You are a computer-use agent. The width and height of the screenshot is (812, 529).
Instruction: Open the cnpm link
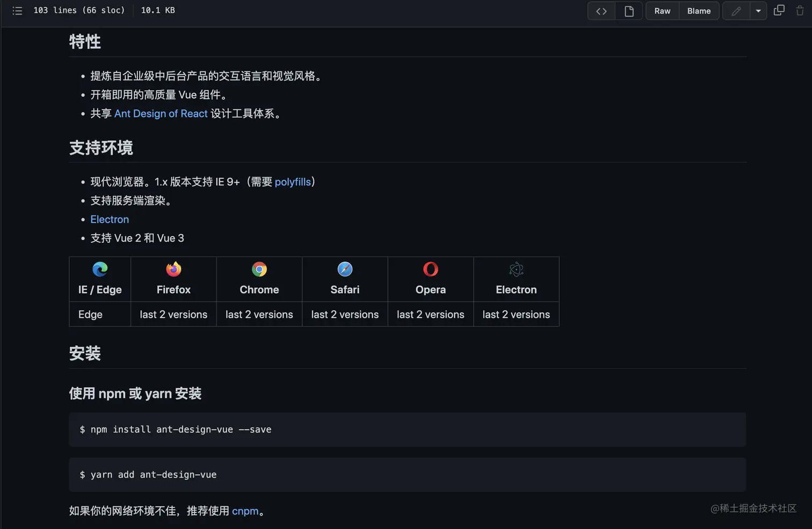tap(245, 511)
